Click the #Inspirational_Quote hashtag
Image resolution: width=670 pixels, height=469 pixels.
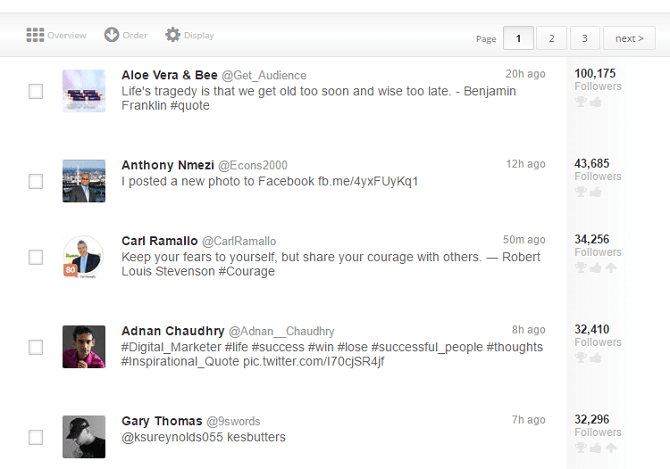180,362
